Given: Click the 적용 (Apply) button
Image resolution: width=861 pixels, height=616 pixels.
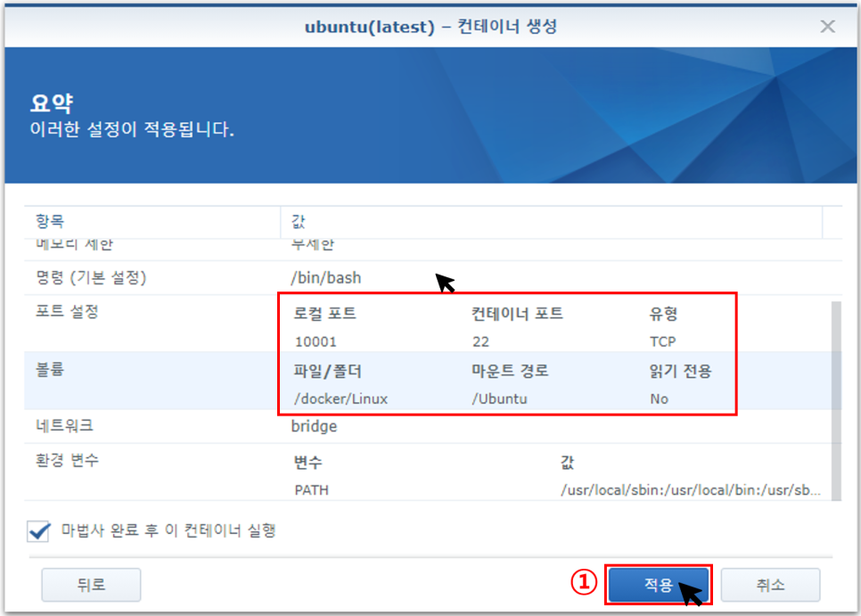Looking at the screenshot, I should (x=659, y=585).
